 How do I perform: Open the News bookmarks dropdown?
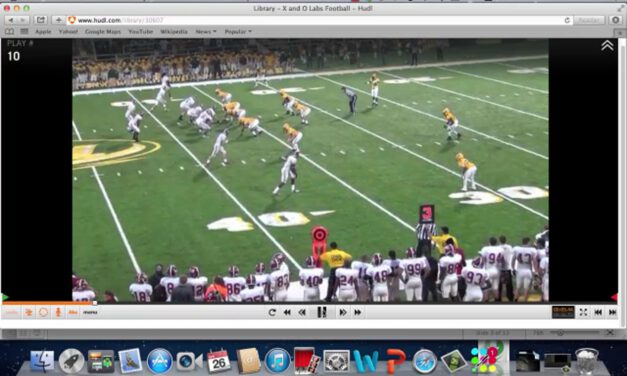(x=206, y=31)
